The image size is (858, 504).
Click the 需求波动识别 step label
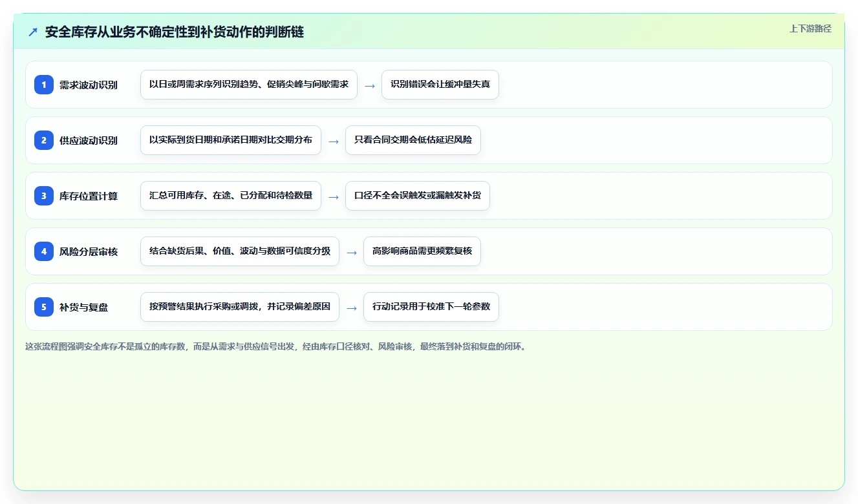pyautogui.click(x=89, y=85)
